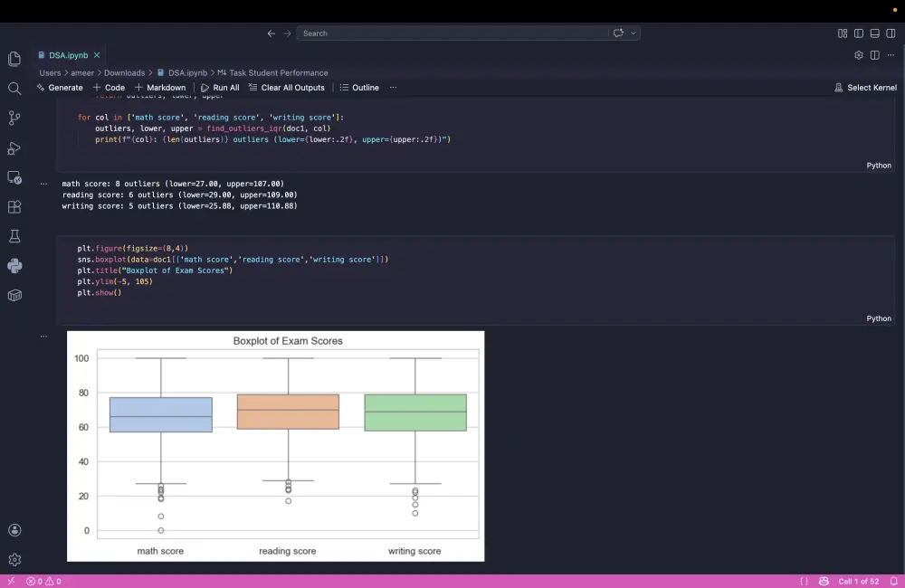Open the Explorer view in activity bar

[x=14, y=58]
